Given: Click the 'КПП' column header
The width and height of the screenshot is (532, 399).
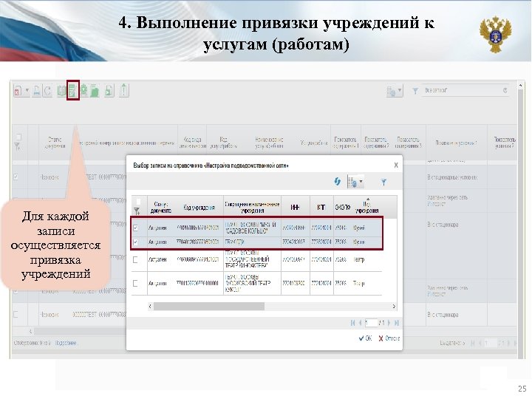Looking at the screenshot, I should [321, 207].
